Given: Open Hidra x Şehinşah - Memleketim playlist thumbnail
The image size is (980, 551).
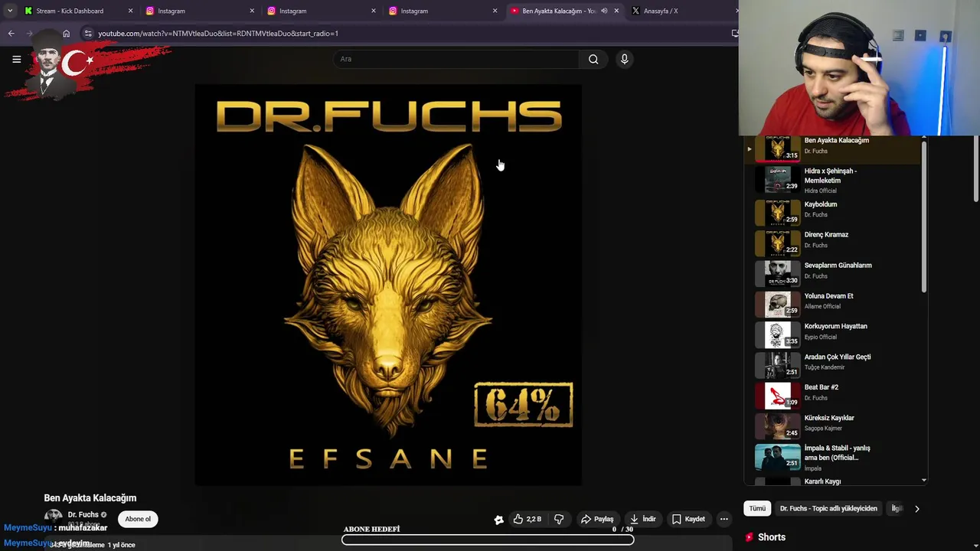Looking at the screenshot, I should (778, 181).
